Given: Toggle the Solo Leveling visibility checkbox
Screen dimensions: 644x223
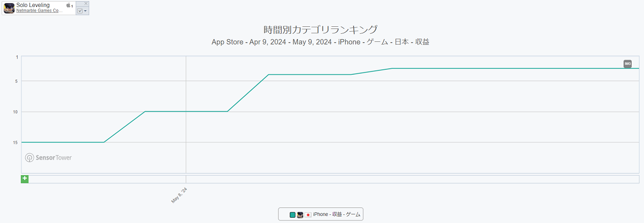Looking at the screenshot, I should [x=80, y=11].
